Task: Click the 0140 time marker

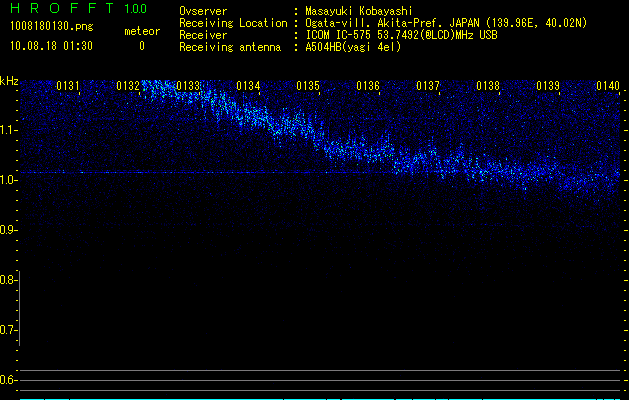Action: pyautogui.click(x=607, y=87)
